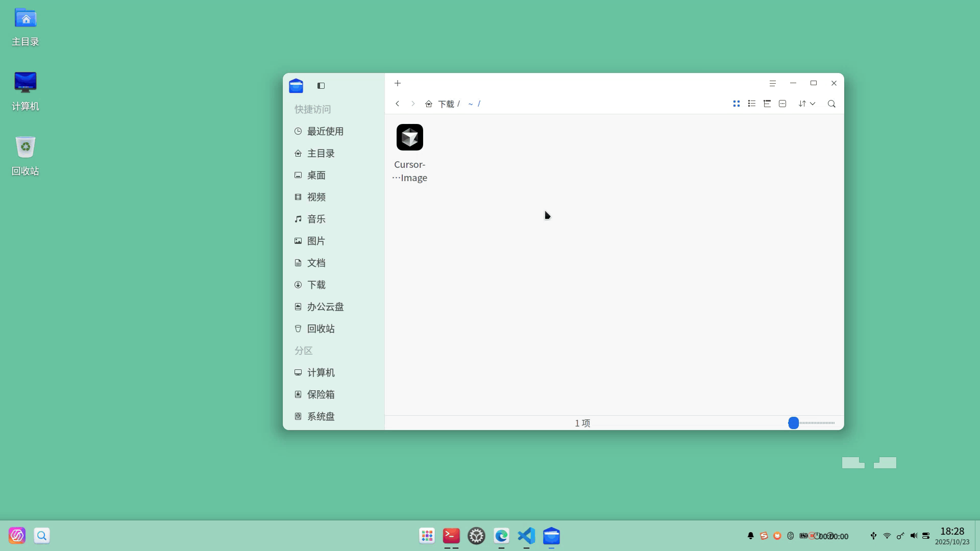The height and width of the screenshot is (551, 980).
Task: Open the 计算机 desktop icon
Action: [x=26, y=92]
